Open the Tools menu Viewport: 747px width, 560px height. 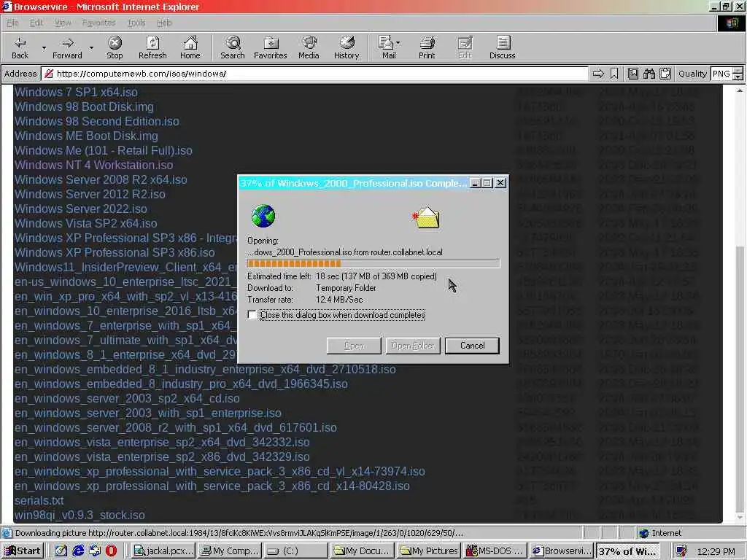click(x=136, y=23)
